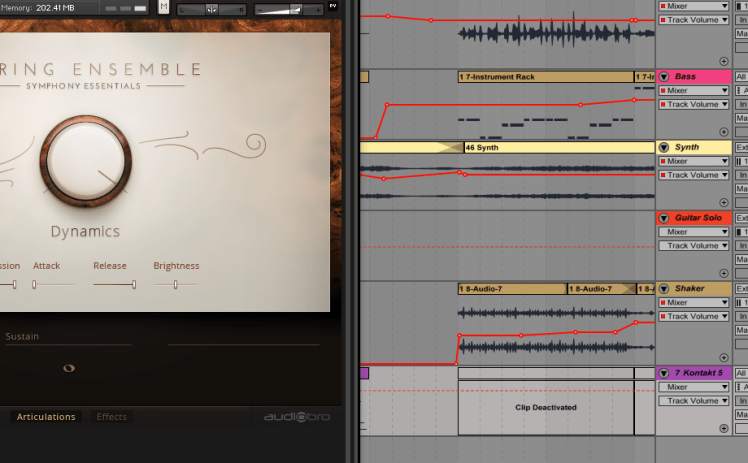Viewport: 748px width, 463px height.
Task: Mute the Kontakt instrument with M button
Action: tap(163, 9)
